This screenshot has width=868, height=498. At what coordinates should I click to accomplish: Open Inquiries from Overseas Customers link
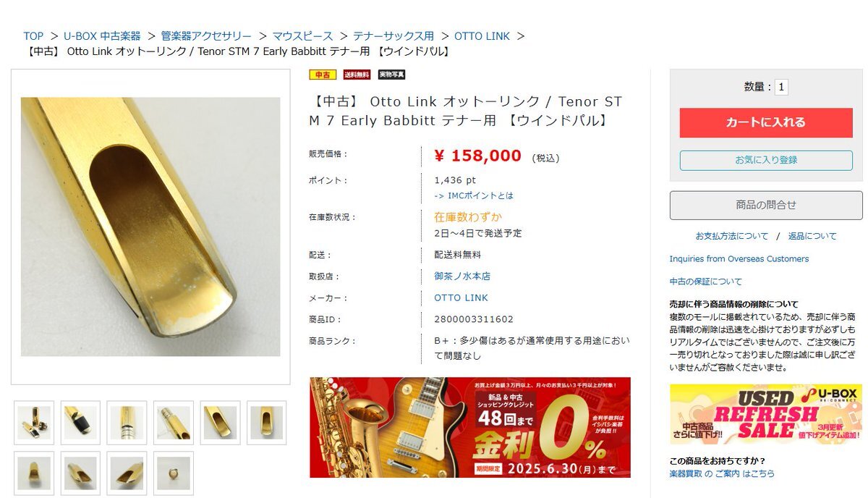(739, 258)
